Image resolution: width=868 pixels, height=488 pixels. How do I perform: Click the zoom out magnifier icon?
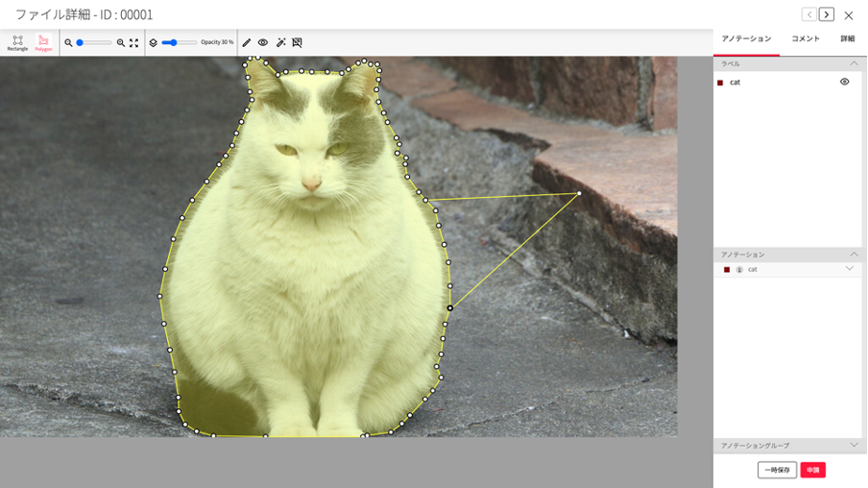tap(68, 43)
